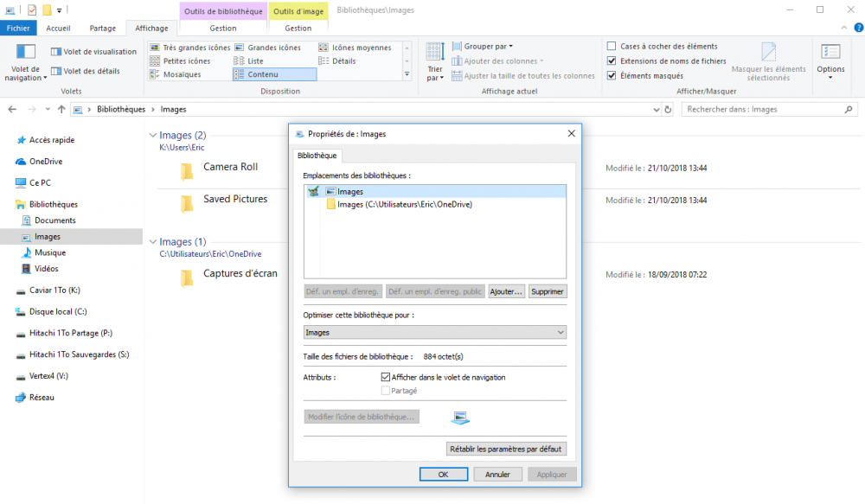Open Outils de bibliothèque Gestion tab
The height and width of the screenshot is (504, 865).
coord(223,29)
